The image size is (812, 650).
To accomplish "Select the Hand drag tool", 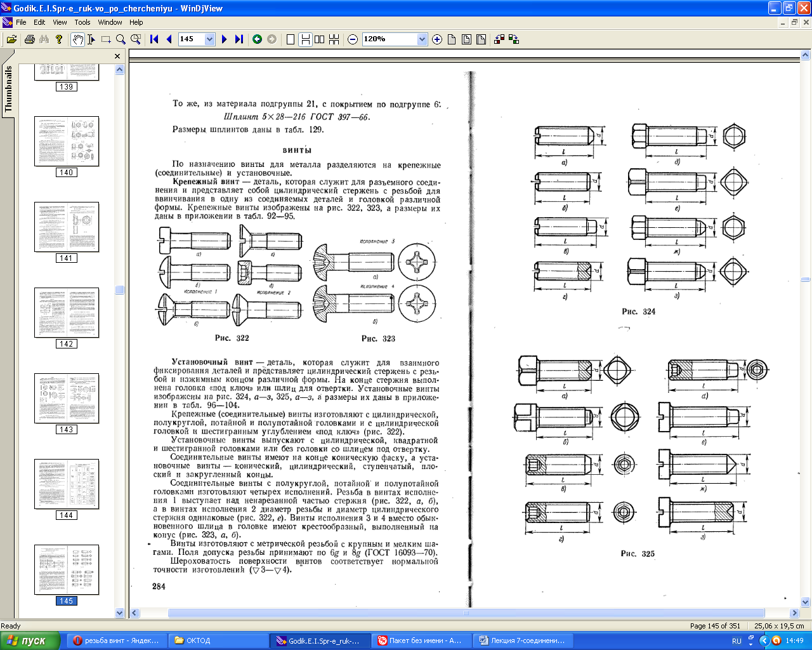I will [77, 39].
